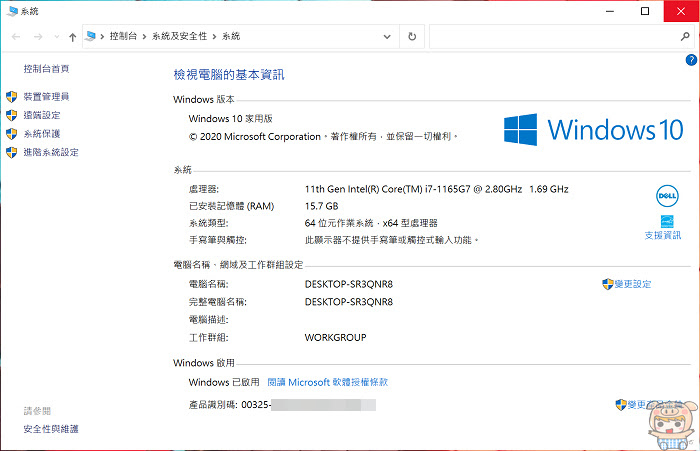
Task: Click the Forward navigation arrow
Action: 38,37
